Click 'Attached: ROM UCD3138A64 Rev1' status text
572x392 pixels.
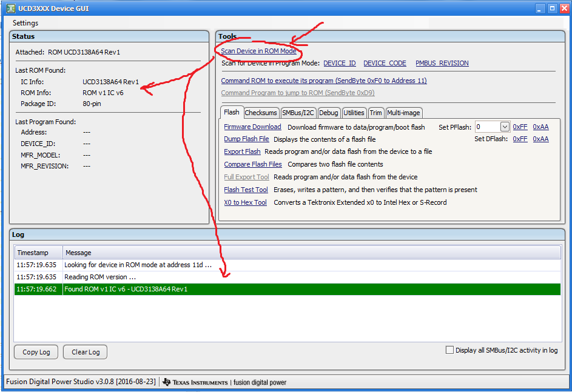[67, 52]
